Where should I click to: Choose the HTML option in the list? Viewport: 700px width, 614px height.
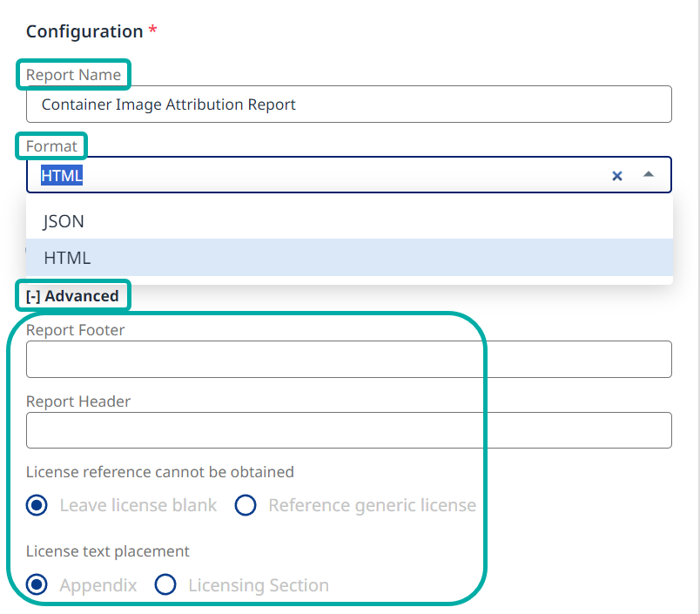tap(67, 258)
